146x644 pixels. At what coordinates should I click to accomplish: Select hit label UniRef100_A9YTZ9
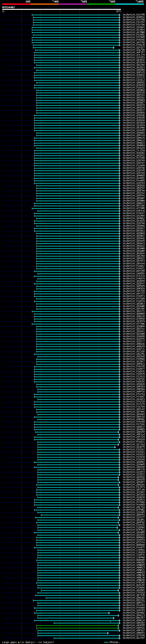pos(133,437)
